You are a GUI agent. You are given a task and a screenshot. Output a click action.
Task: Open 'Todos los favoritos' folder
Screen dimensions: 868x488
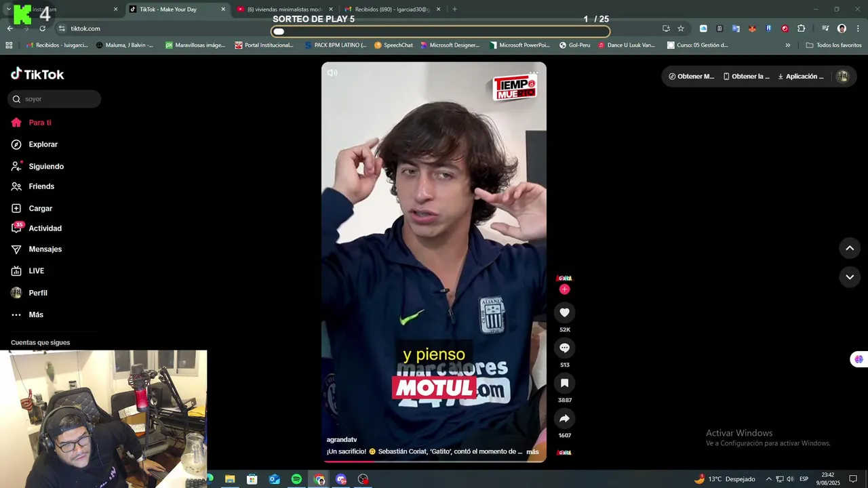click(833, 45)
